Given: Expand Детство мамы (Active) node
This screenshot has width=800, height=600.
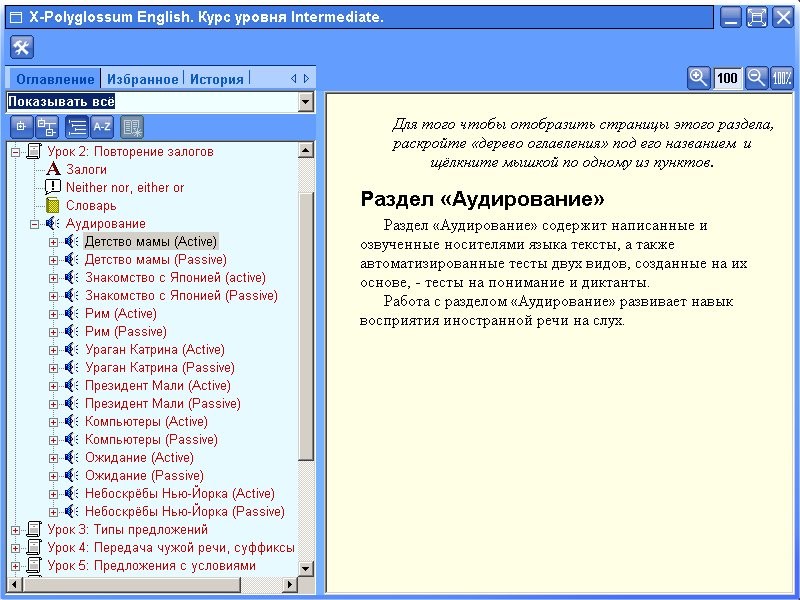Looking at the screenshot, I should click(53, 242).
